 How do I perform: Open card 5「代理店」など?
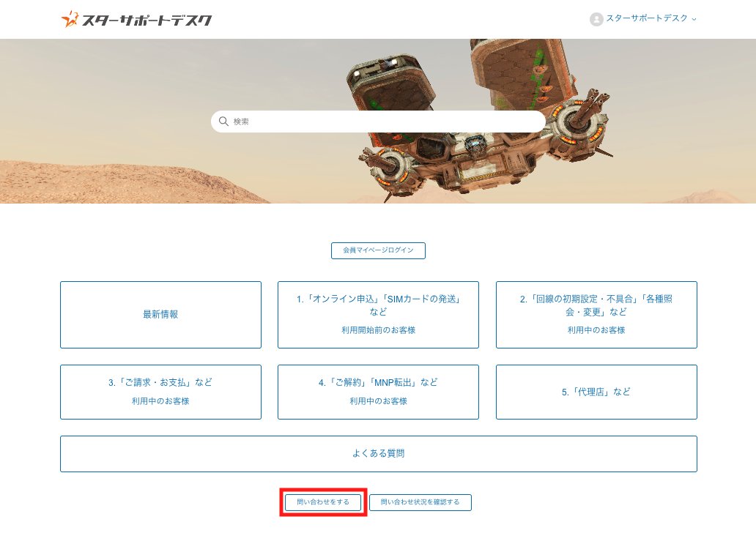coord(596,392)
